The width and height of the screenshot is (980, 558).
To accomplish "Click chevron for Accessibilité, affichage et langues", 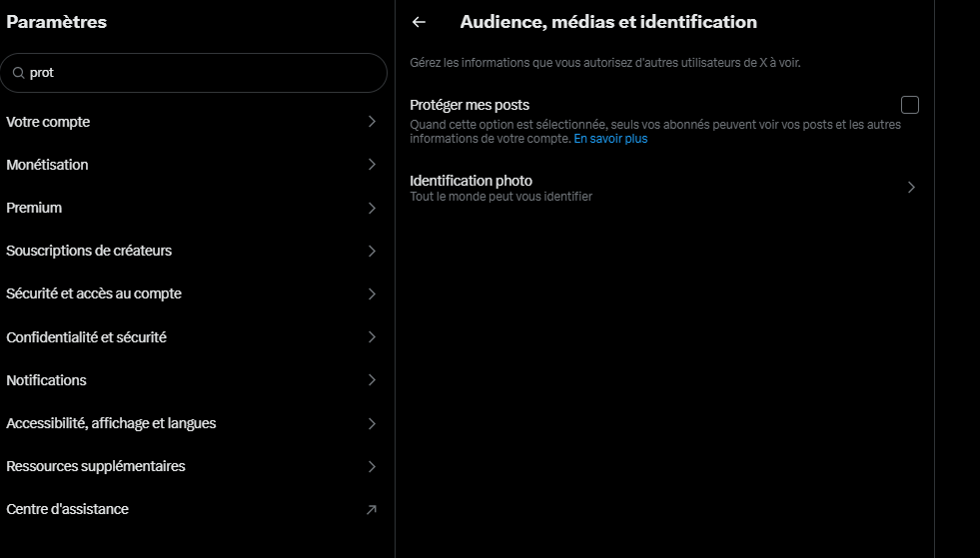I will pyautogui.click(x=372, y=423).
